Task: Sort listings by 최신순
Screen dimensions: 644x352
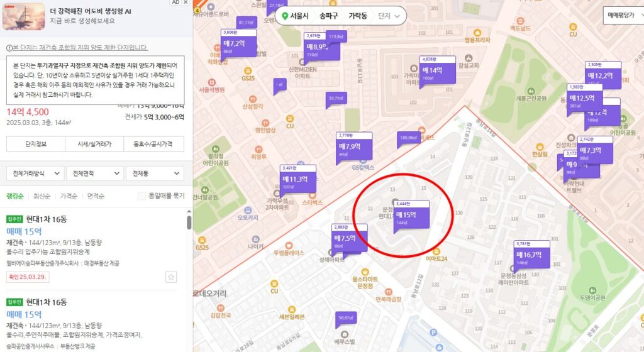Action: [x=42, y=196]
